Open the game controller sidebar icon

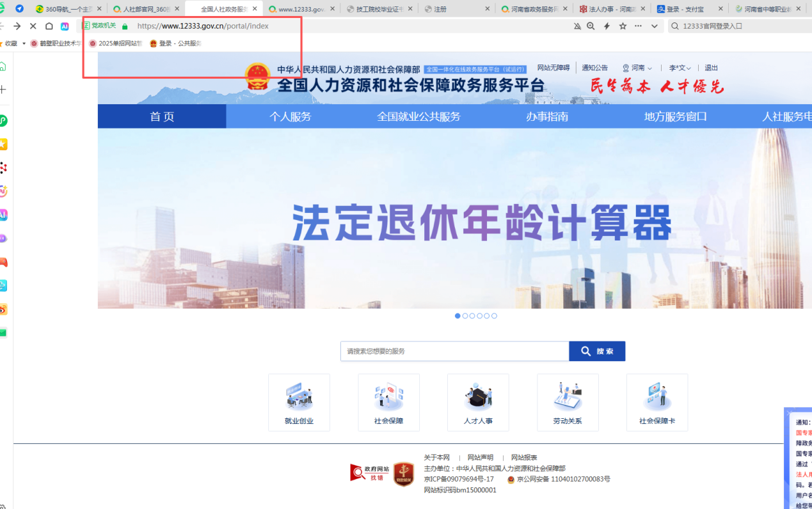[x=3, y=262]
